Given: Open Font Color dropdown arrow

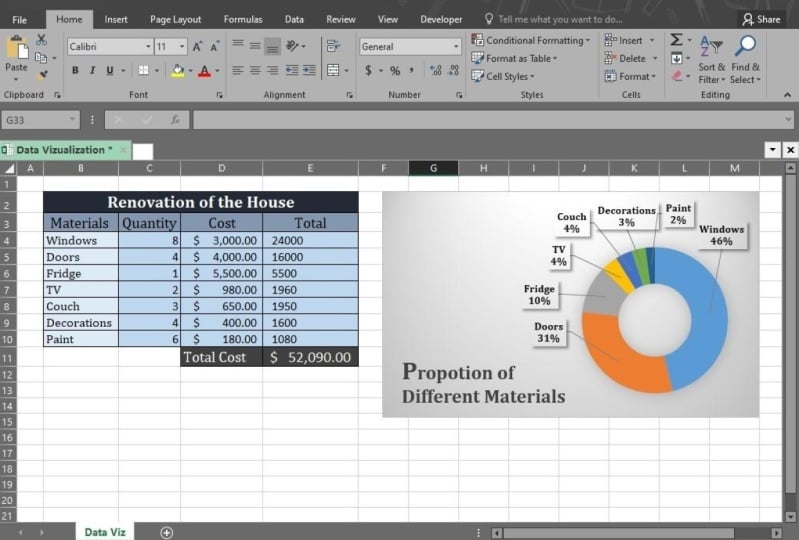Looking at the screenshot, I should tap(218, 71).
